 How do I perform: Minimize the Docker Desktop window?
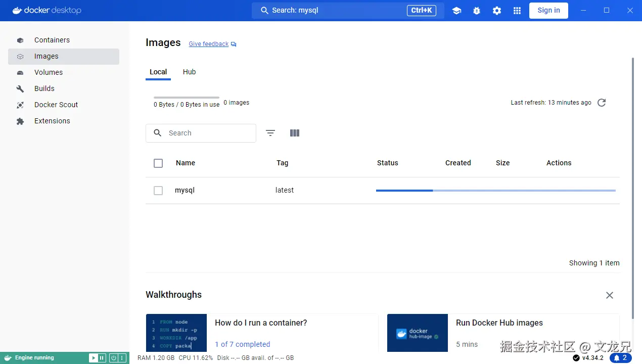[584, 10]
